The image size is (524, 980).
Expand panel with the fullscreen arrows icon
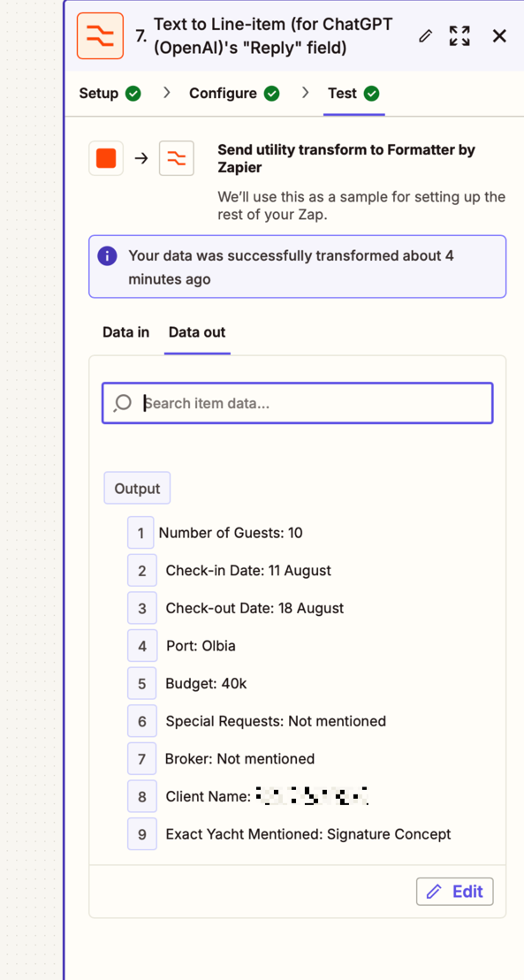click(x=459, y=35)
